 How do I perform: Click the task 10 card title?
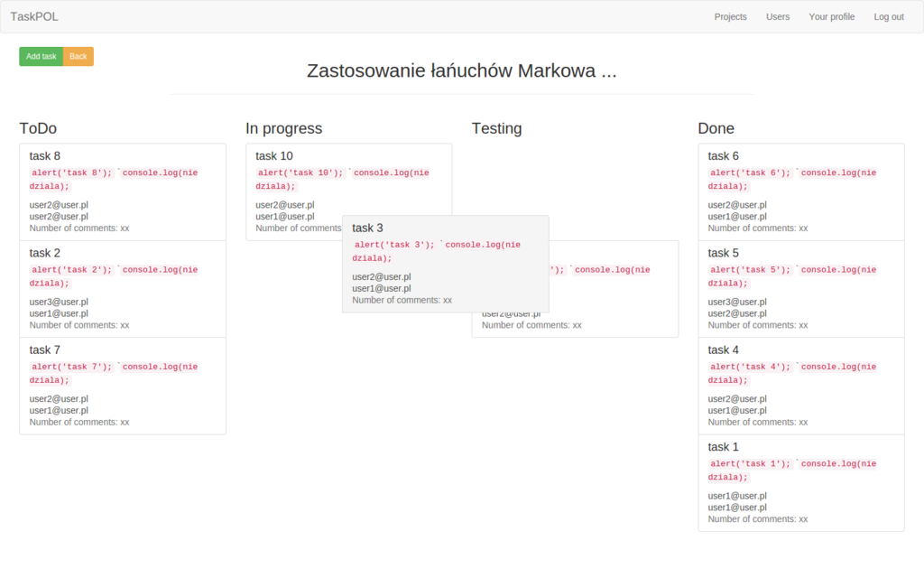(274, 156)
